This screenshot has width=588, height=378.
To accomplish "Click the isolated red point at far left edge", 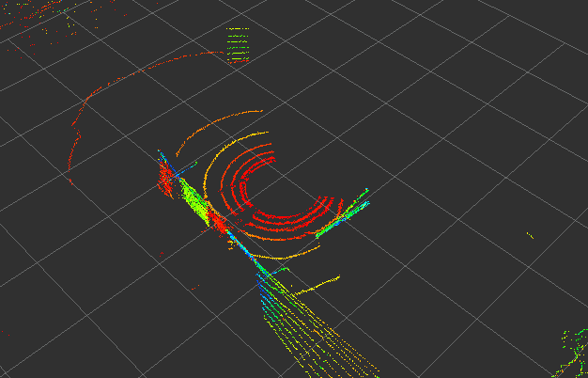I will coord(2,331).
